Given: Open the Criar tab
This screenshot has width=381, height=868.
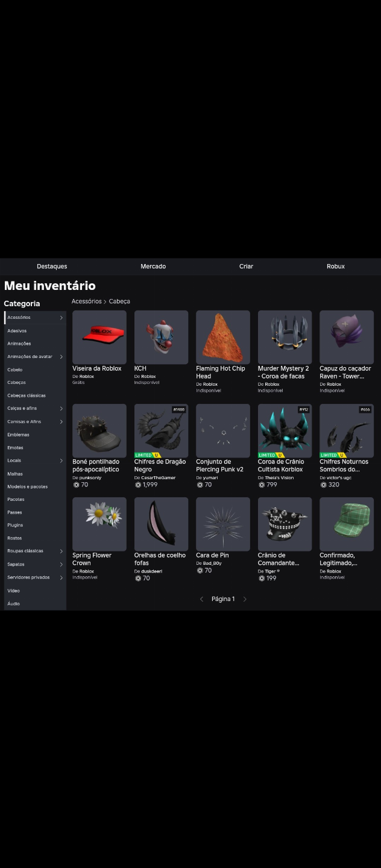Looking at the screenshot, I should click(246, 266).
